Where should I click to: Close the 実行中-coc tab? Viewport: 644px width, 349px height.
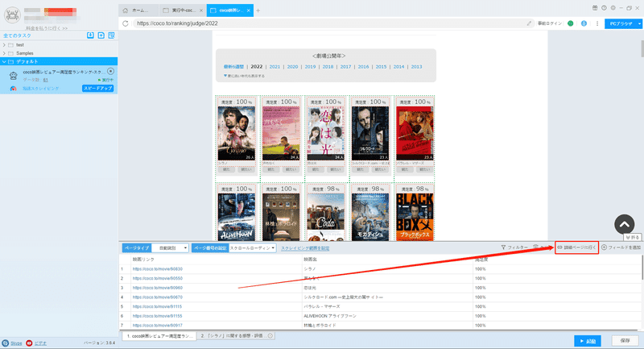click(x=200, y=10)
